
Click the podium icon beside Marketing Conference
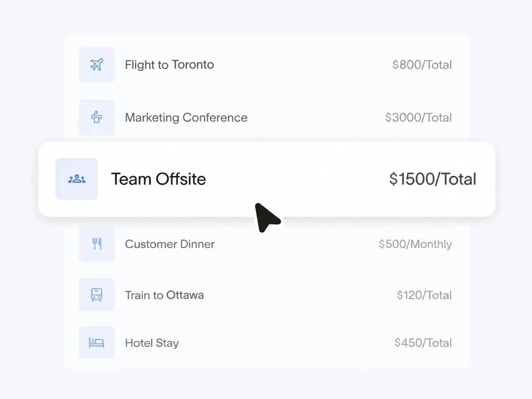[x=97, y=117]
